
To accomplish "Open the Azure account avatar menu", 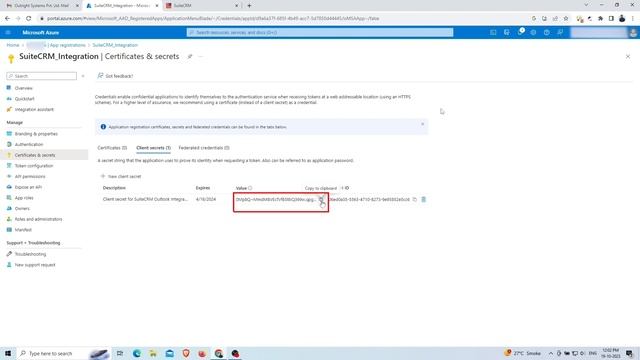I will tap(633, 33).
